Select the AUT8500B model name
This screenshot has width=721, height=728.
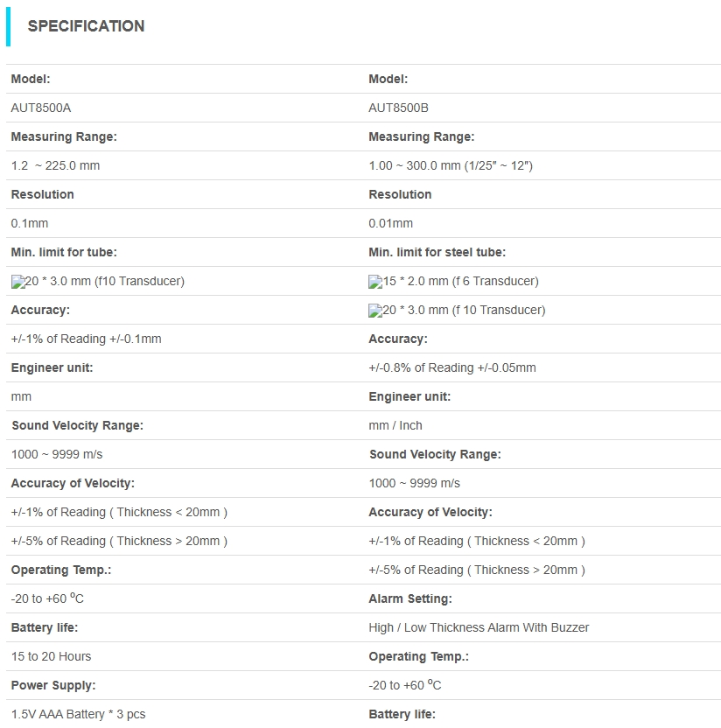[398, 108]
